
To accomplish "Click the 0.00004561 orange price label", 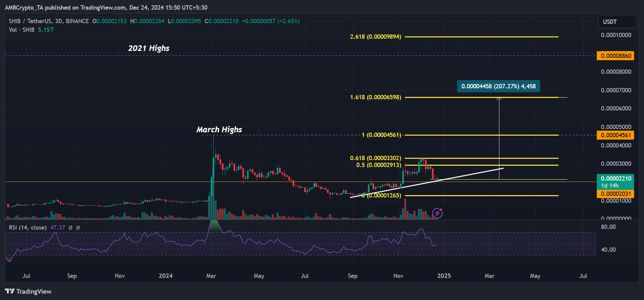I will point(615,135).
